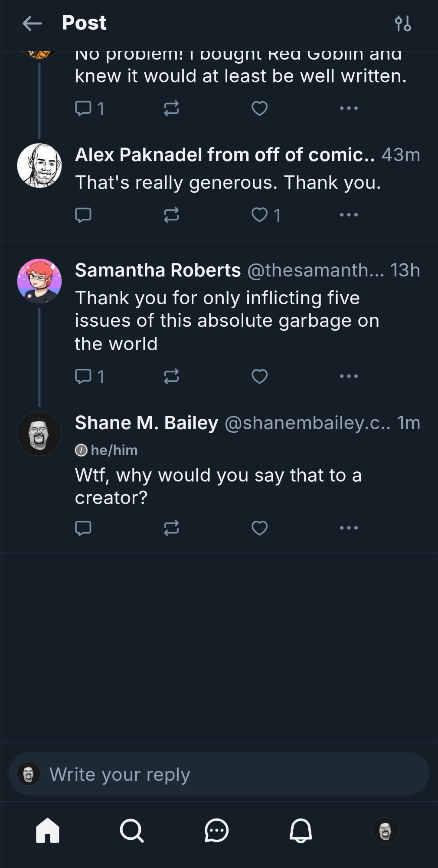Reply to Alex Paknadel's post
The image size is (438, 868).
83,215
